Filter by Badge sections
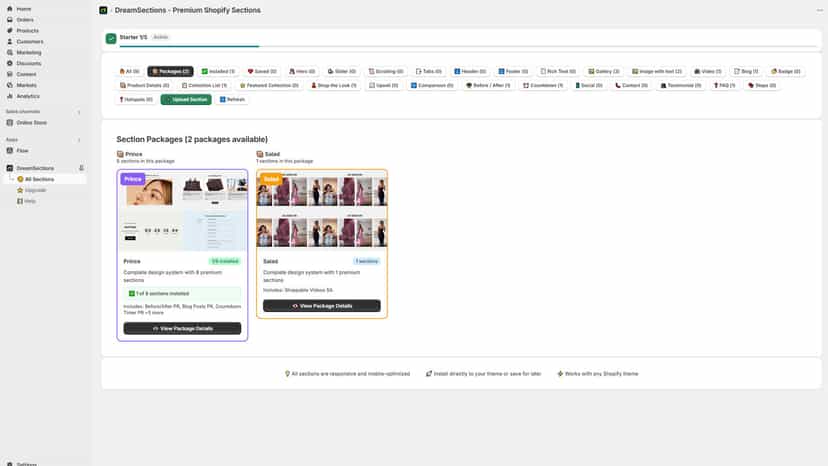 786,71
